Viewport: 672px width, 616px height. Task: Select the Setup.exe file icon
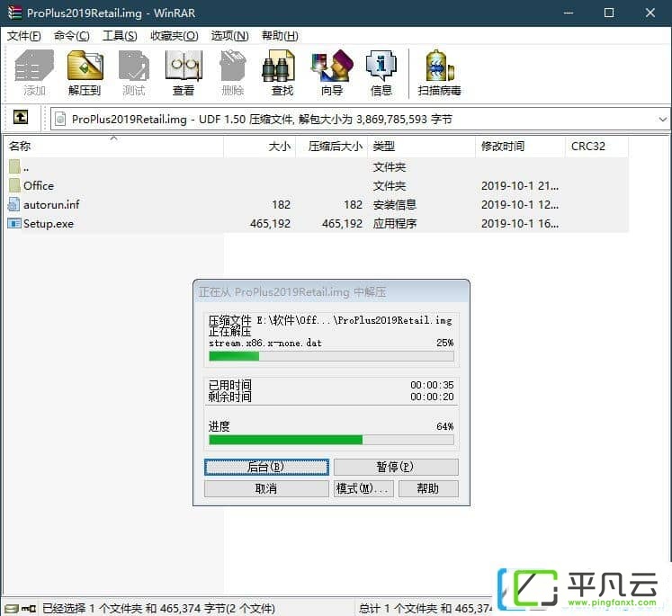(x=14, y=223)
